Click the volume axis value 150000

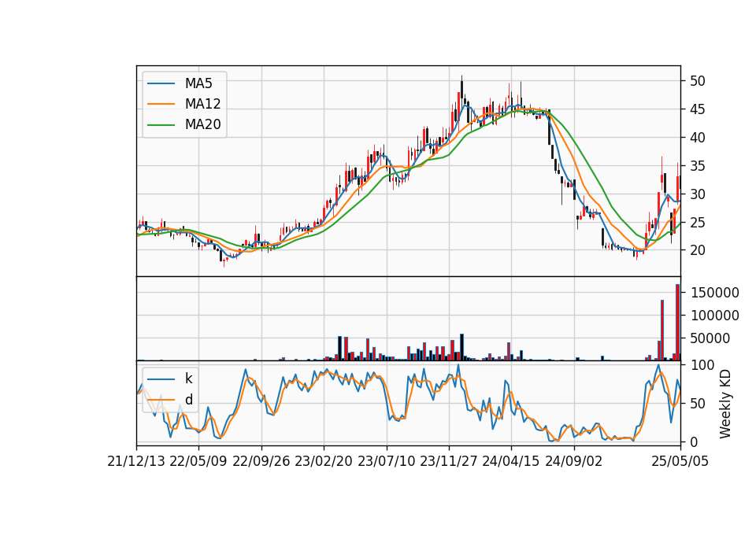tap(714, 293)
